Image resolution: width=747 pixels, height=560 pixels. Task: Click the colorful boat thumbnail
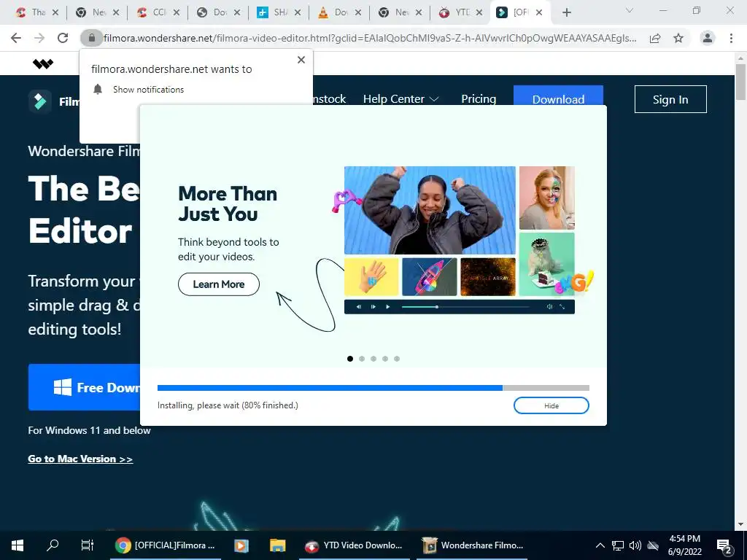click(x=430, y=276)
